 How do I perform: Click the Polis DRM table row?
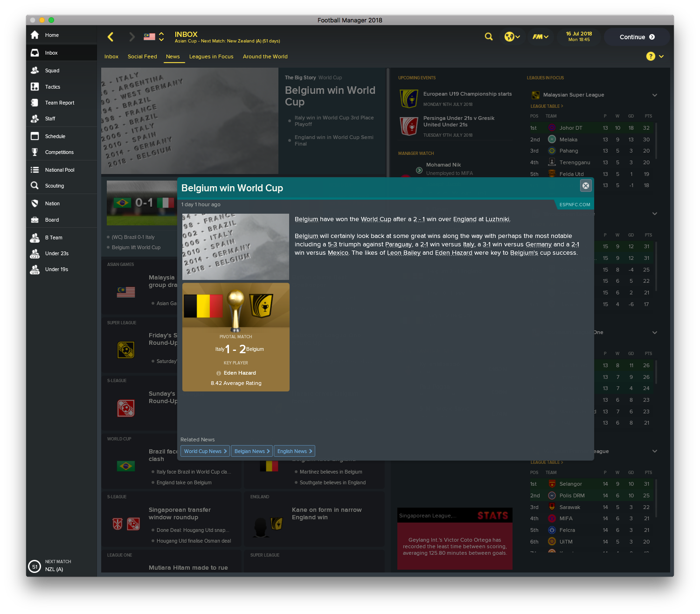pos(591,495)
